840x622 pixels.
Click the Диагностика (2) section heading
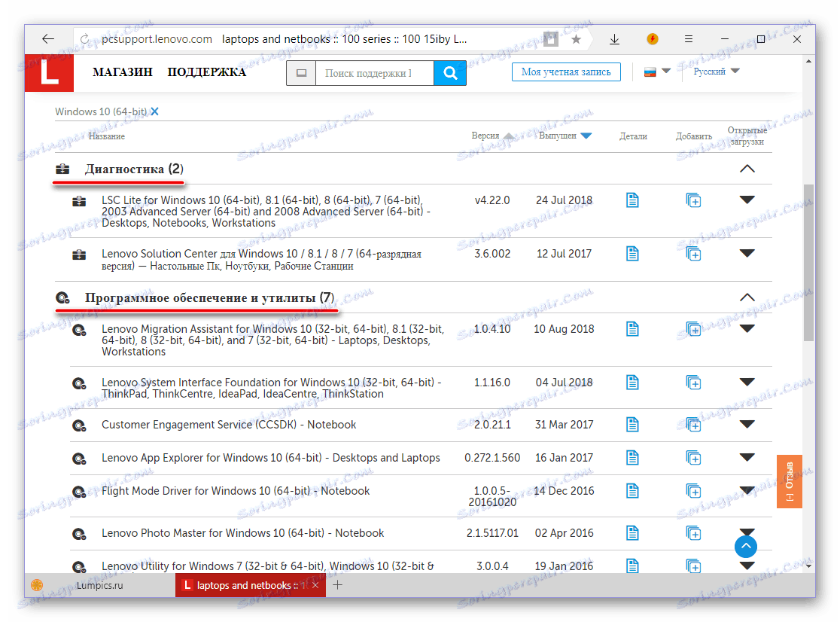click(x=134, y=169)
